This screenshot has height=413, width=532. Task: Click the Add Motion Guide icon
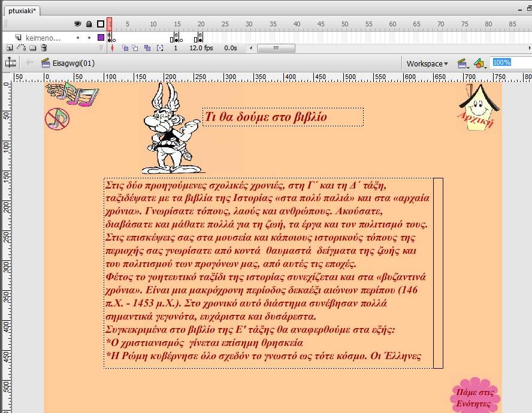click(x=22, y=48)
